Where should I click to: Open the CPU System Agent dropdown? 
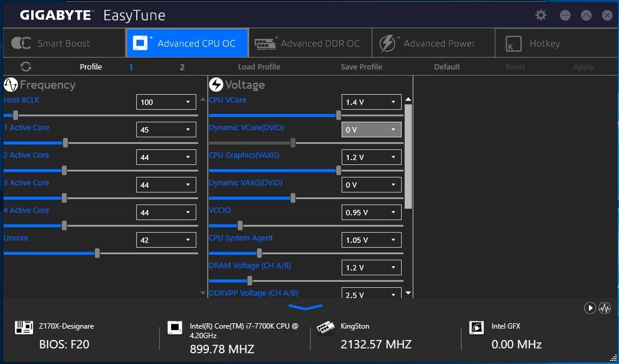tap(372, 240)
